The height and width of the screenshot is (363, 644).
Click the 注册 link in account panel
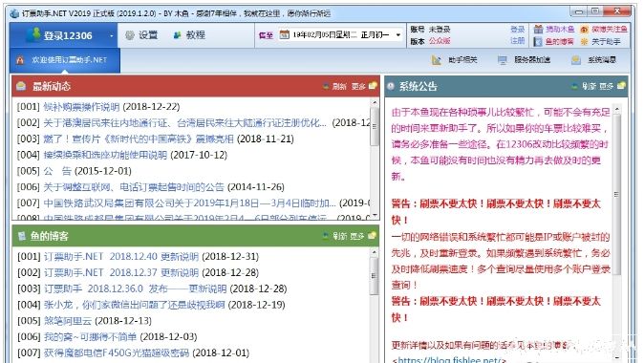(x=518, y=41)
